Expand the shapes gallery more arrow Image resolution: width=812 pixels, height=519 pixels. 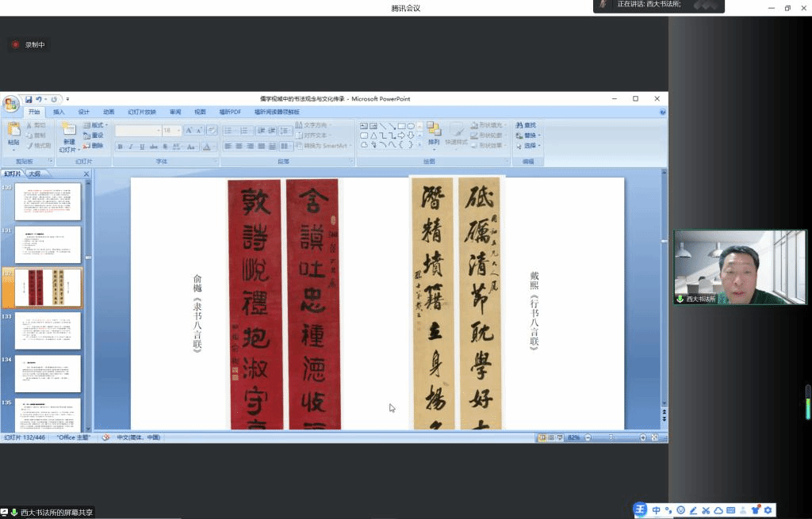[420, 145]
